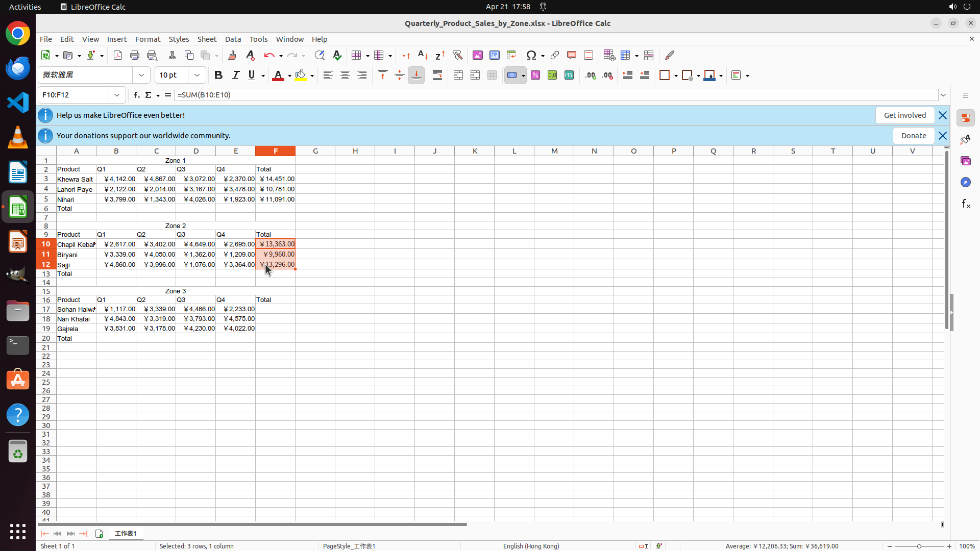Viewport: 980px width, 551px height.
Task: Expand the Name Box dropdown
Action: pos(117,95)
